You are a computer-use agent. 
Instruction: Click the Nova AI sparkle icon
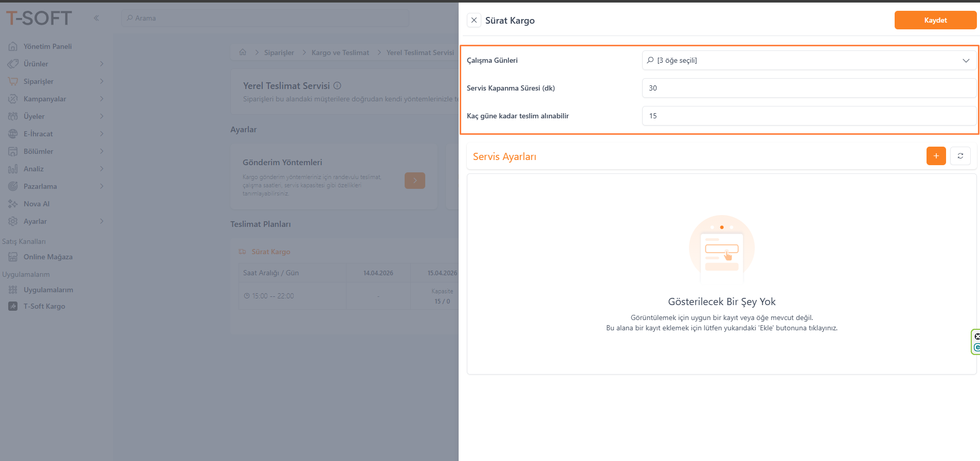pyautogui.click(x=13, y=204)
